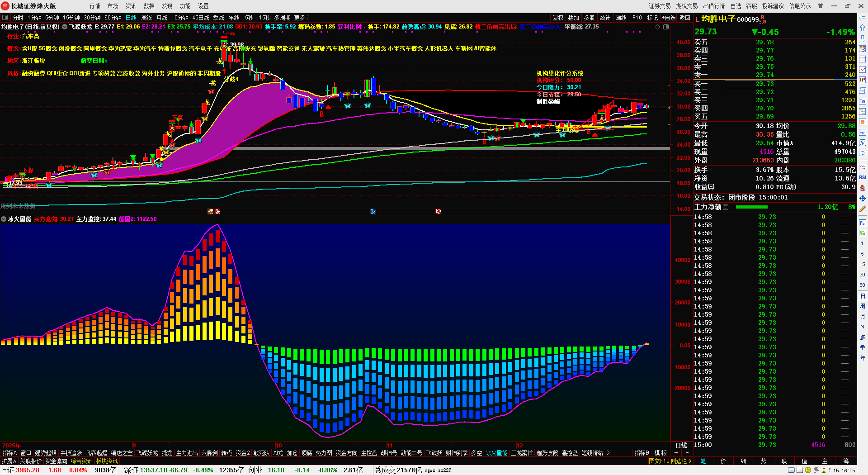Screen dimensions: 868x475
Task: Select the 月 monthly period in sidebar
Action: 863,317
